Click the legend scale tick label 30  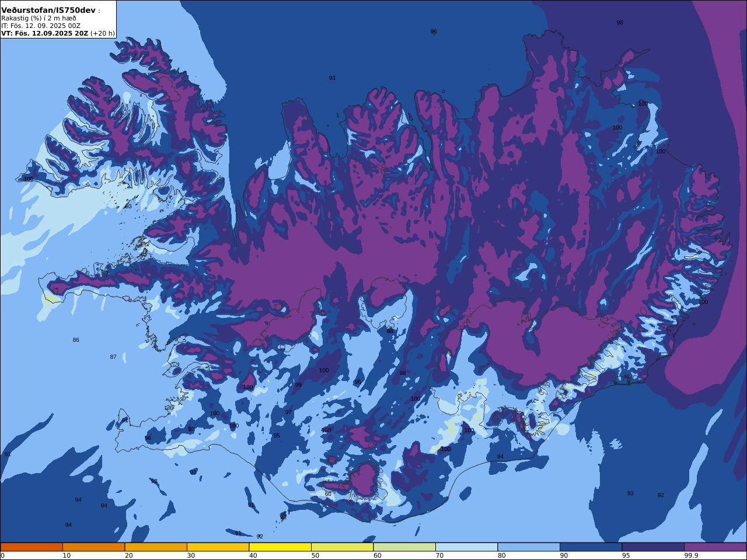pos(191,555)
